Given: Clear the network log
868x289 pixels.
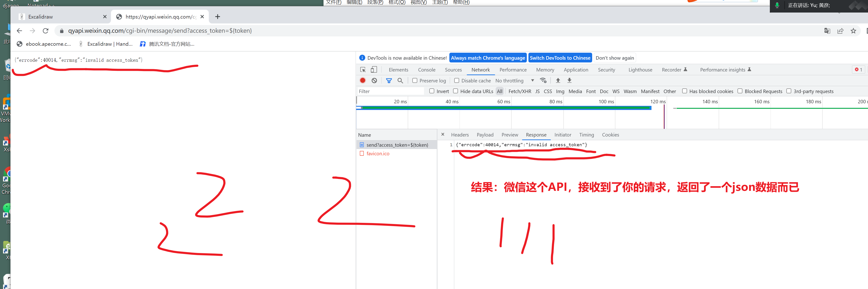Looking at the screenshot, I should (374, 80).
